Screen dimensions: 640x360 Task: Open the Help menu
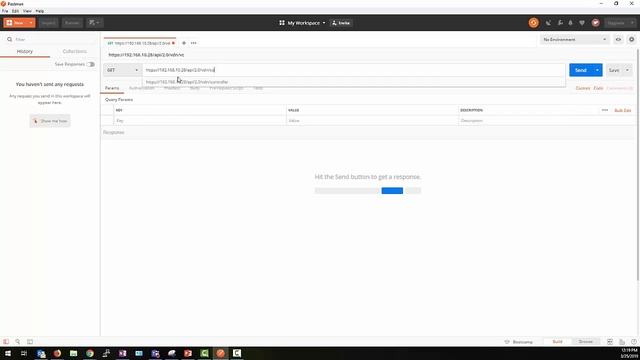pyautogui.click(x=40, y=11)
